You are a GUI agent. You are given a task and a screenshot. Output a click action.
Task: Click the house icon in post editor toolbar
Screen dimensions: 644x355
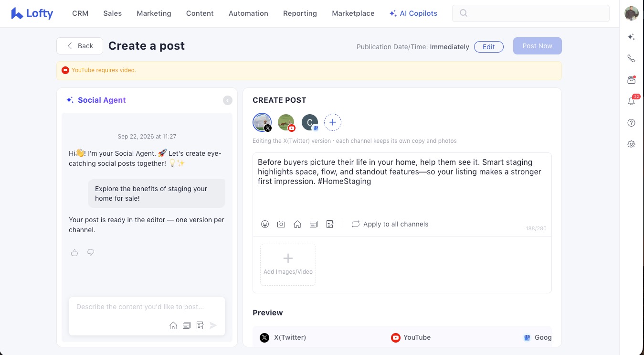(x=297, y=224)
